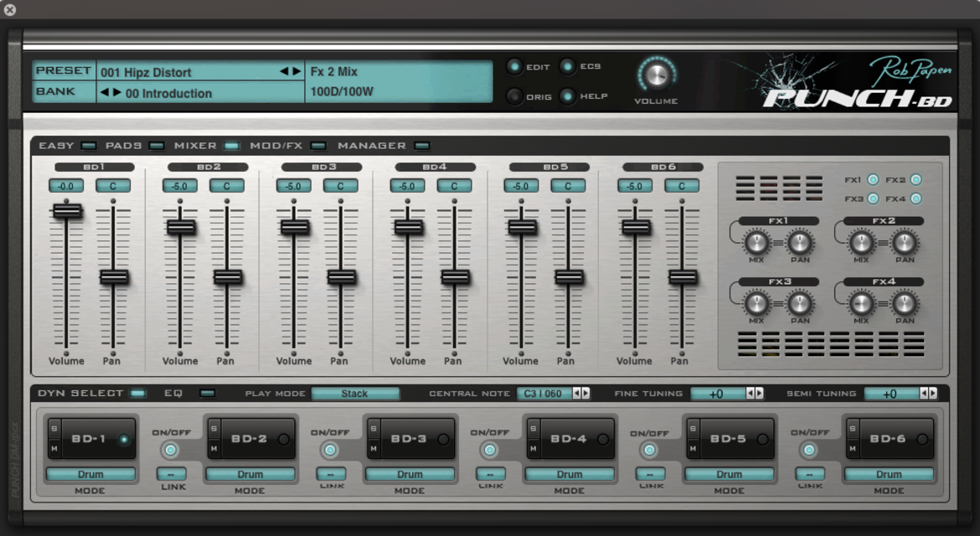Solo the BD-2 pad

click(214, 429)
